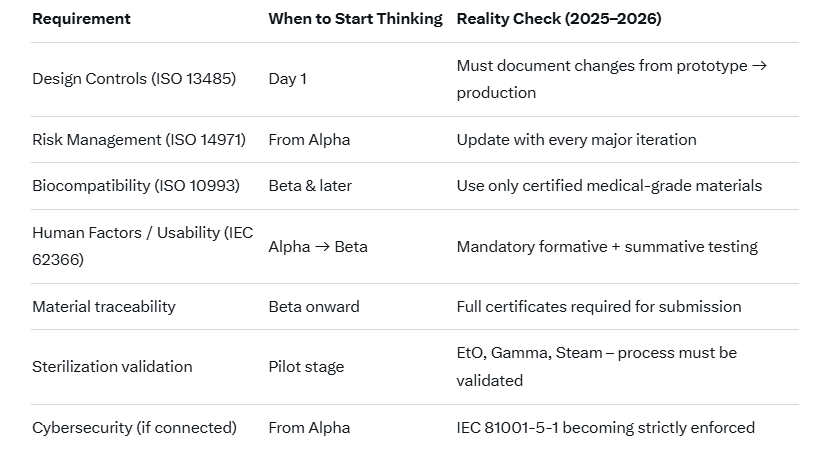The image size is (830, 451).
Task: Select the Material traceability cell
Action: [104, 307]
